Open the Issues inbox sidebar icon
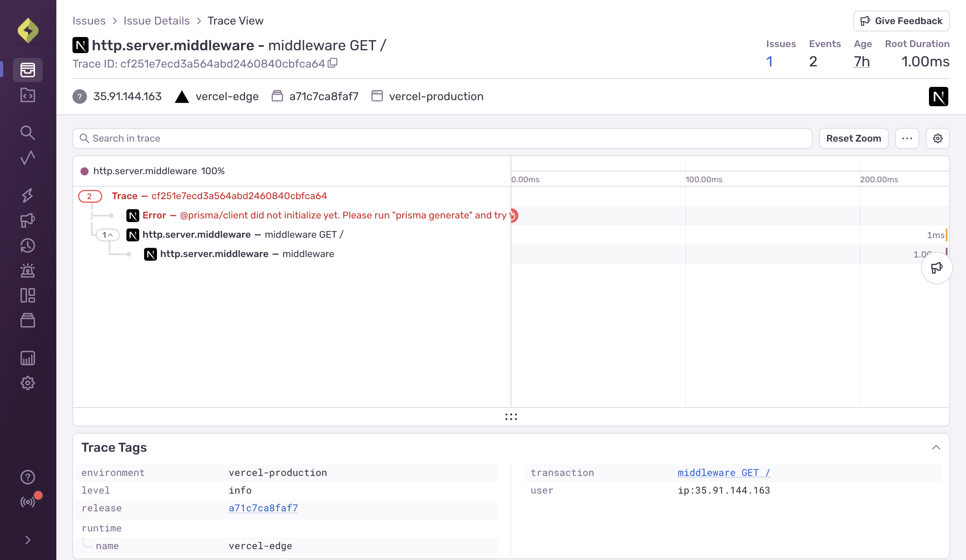 coord(28,70)
